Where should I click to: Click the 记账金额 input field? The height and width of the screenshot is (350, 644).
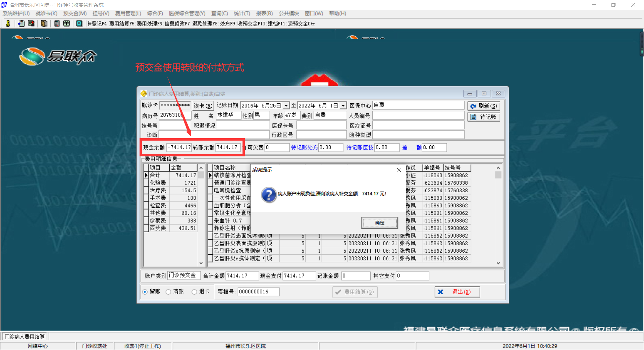[x=356, y=276]
